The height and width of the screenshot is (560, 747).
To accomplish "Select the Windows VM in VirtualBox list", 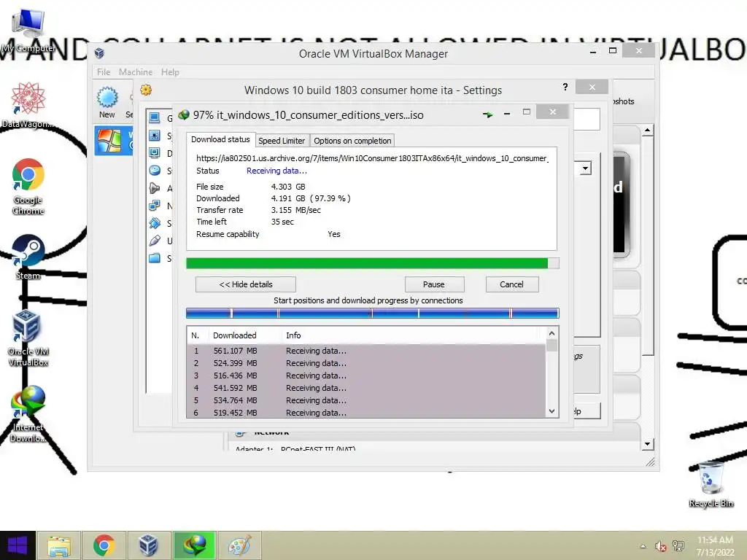I will (114, 141).
